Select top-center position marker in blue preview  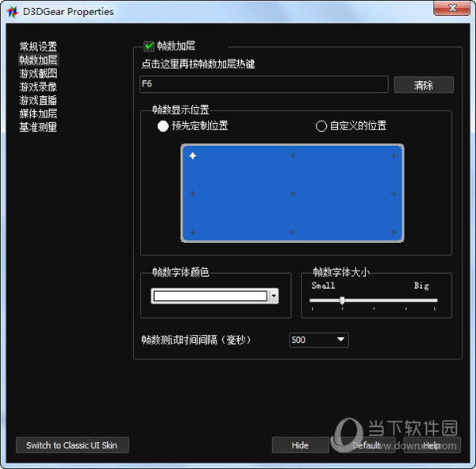pos(293,156)
